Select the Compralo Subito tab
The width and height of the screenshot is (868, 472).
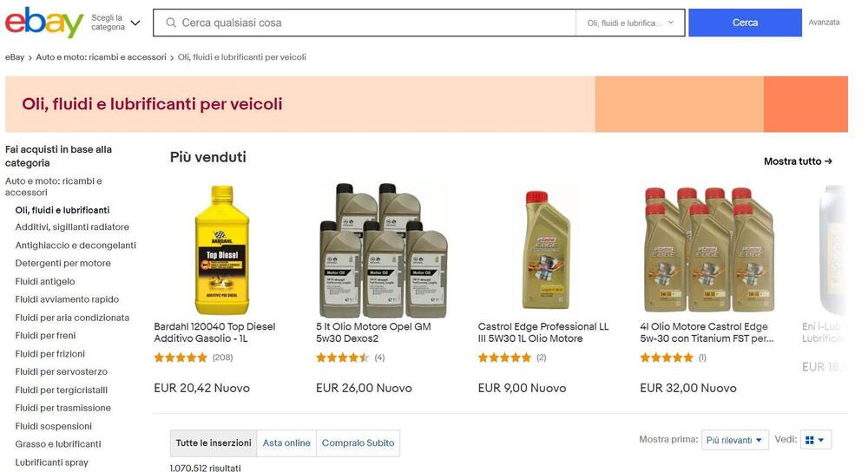[x=358, y=442]
